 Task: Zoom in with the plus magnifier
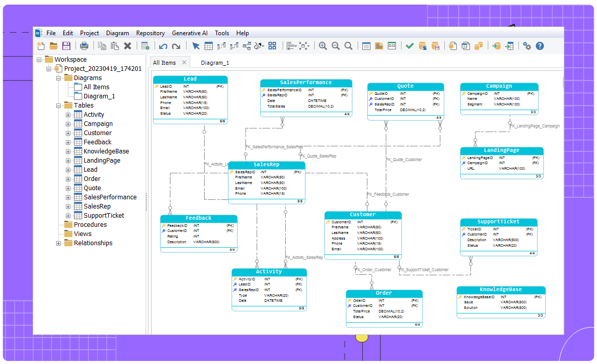coord(323,46)
